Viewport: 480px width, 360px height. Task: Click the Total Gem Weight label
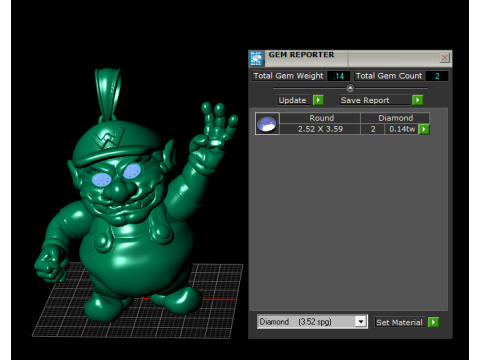coord(288,76)
